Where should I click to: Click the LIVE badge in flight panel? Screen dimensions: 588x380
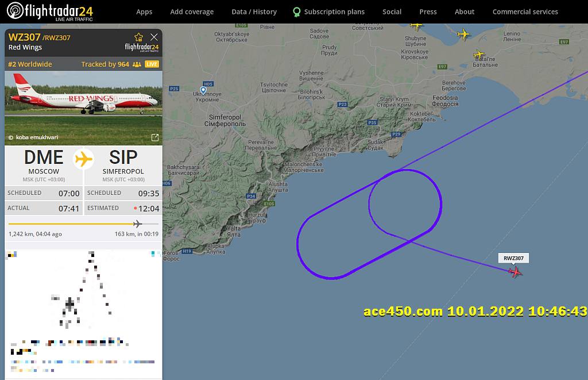[152, 64]
